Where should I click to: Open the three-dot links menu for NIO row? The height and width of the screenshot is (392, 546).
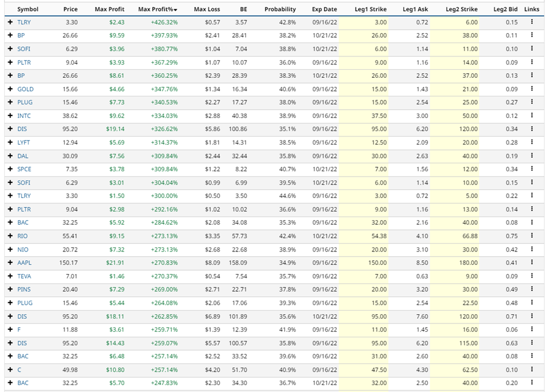coord(531,249)
